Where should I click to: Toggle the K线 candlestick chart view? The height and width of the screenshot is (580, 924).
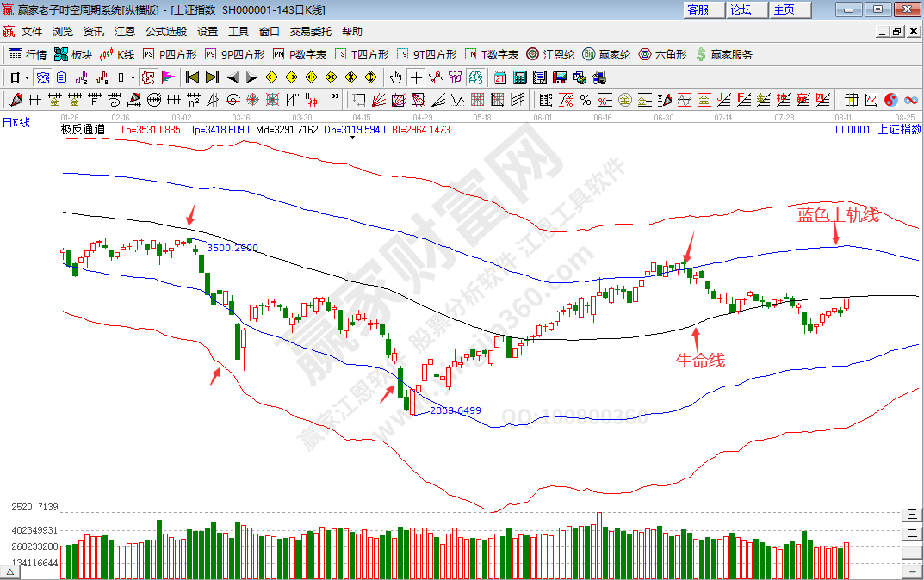coord(117,54)
